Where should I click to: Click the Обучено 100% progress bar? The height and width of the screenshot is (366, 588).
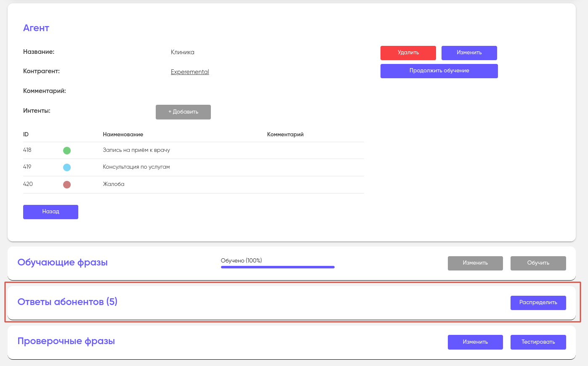pyautogui.click(x=277, y=267)
